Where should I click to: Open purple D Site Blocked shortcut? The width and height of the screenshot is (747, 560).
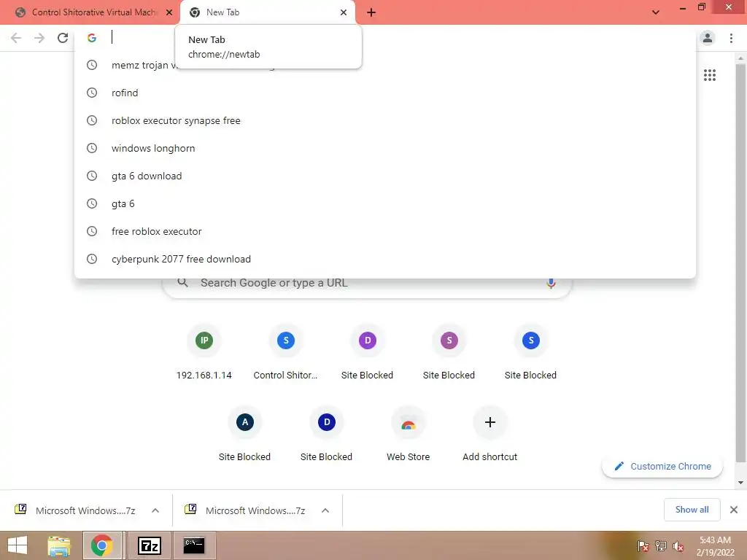click(x=368, y=352)
